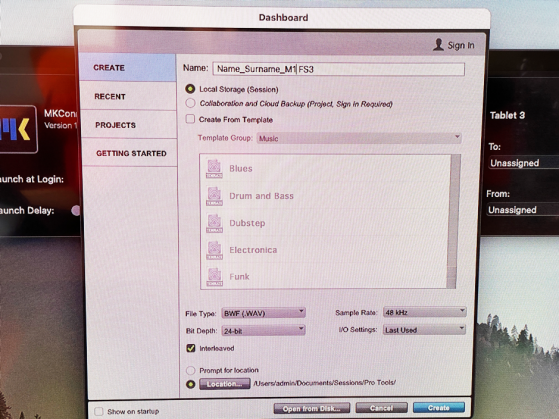559x419 pixels.
Task: Toggle the Interleaved checkbox
Action: (x=191, y=348)
